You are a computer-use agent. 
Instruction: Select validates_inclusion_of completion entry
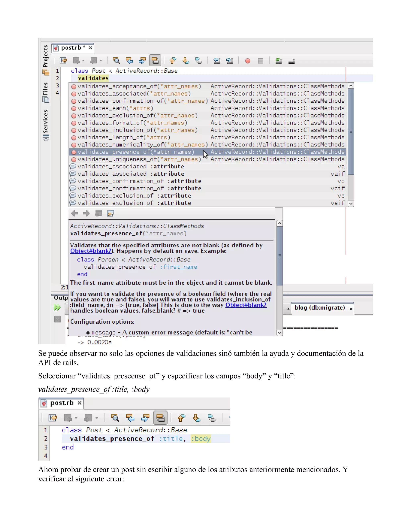coord(207,130)
